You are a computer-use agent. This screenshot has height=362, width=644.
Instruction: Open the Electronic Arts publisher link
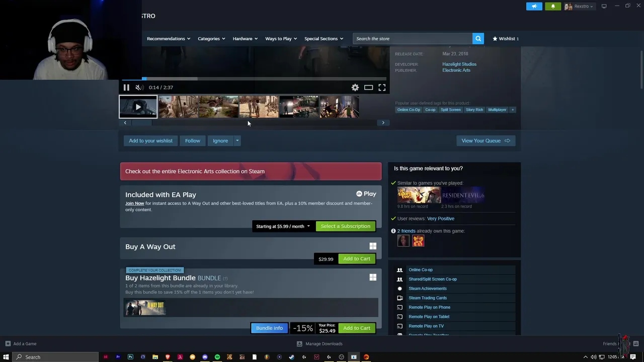pos(456,70)
